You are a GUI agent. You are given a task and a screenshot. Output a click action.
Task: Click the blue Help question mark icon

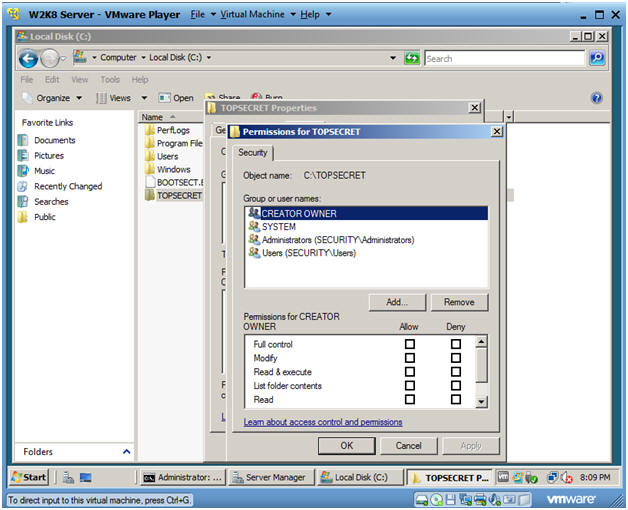(597, 98)
